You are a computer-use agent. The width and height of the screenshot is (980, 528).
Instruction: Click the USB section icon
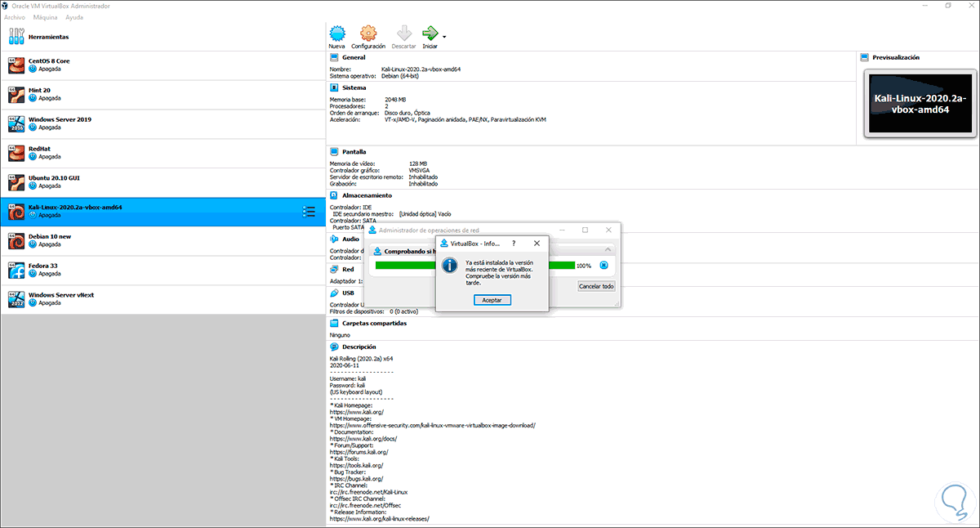[x=335, y=293]
